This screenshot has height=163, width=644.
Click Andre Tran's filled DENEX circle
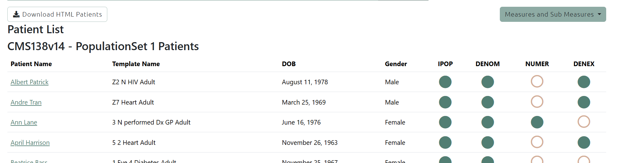coord(584,102)
